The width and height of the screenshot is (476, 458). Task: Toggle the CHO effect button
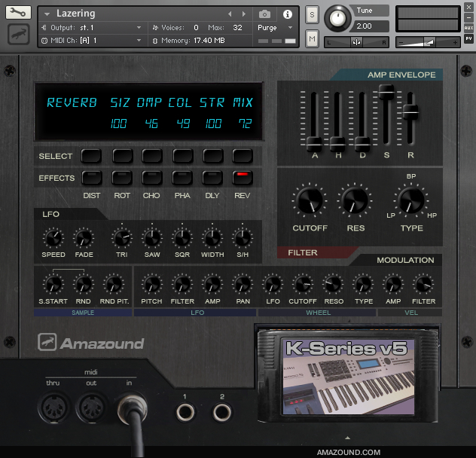152,178
